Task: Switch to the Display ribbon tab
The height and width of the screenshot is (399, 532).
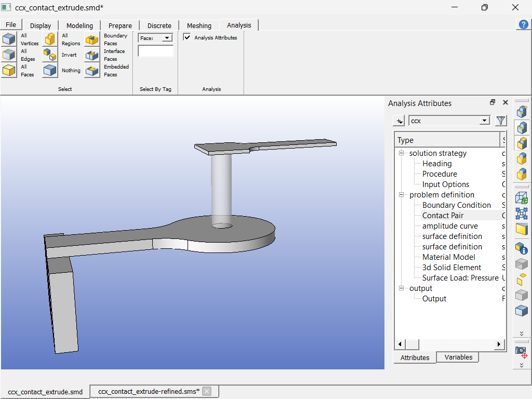Action: 41,25
